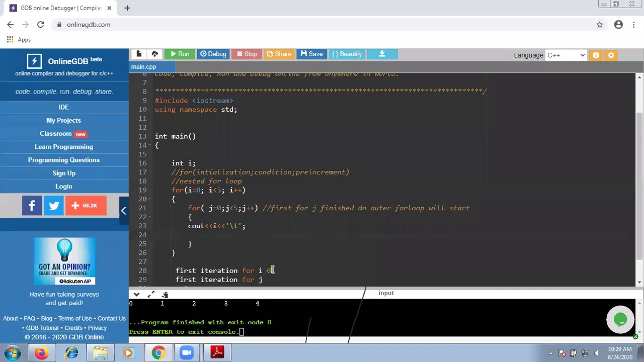Save the code with the Save button
The width and height of the screenshot is (644, 362).
[x=312, y=54]
